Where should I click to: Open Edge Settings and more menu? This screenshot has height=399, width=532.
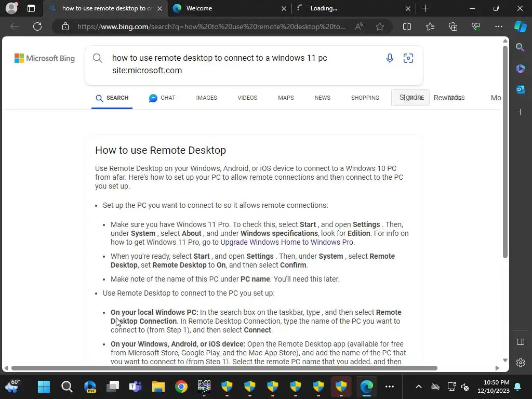[498, 26]
